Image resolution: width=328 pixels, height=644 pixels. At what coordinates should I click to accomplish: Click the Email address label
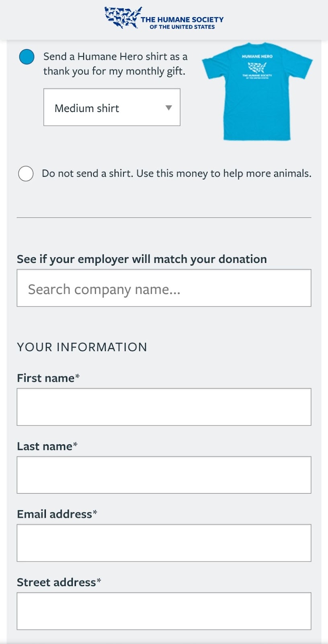(x=57, y=514)
